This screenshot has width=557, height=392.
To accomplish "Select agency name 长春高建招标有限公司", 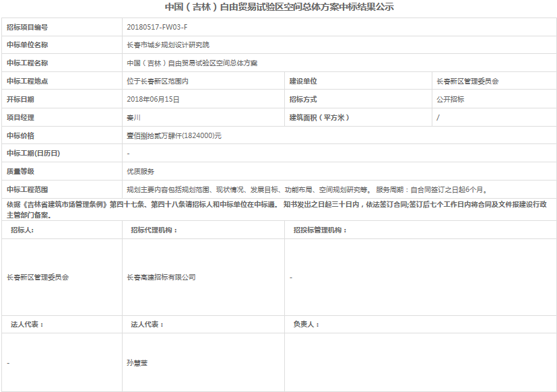I will coord(161,277).
